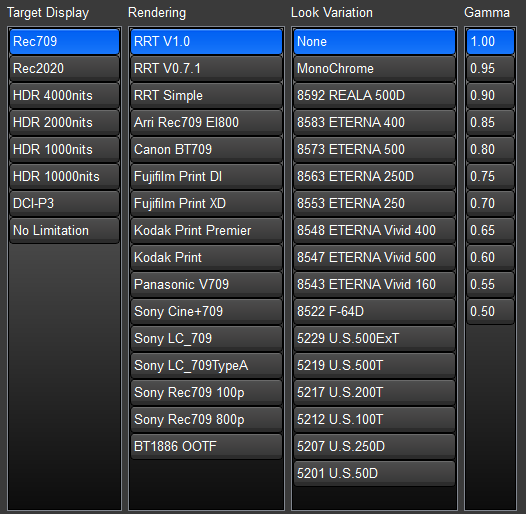Set gamma to 0.85
The height and width of the screenshot is (514, 526).
(x=490, y=122)
